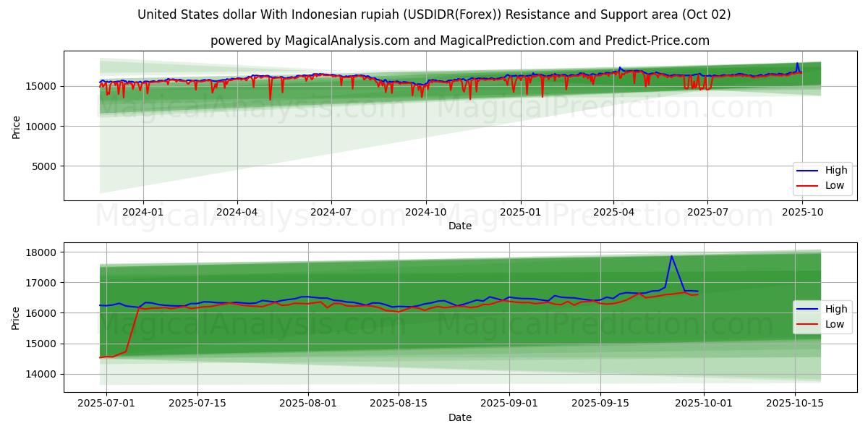The width and height of the screenshot is (868, 434).
Task: Click the chart title mentioning USDIDR(Forex)
Action: [434, 14]
